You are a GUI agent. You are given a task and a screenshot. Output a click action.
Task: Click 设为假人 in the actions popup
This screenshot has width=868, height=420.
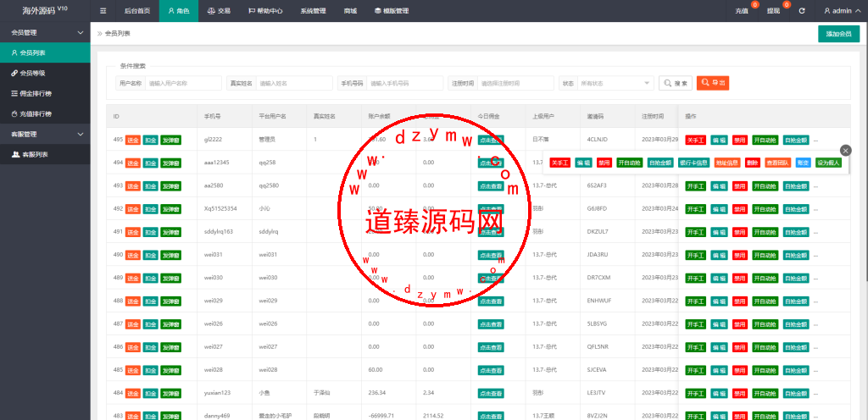click(829, 163)
